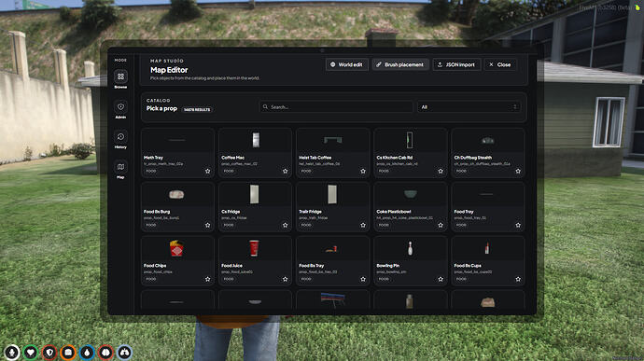644x361 pixels.
Task: Click the shield armor HUD icon
Action: (x=49, y=352)
